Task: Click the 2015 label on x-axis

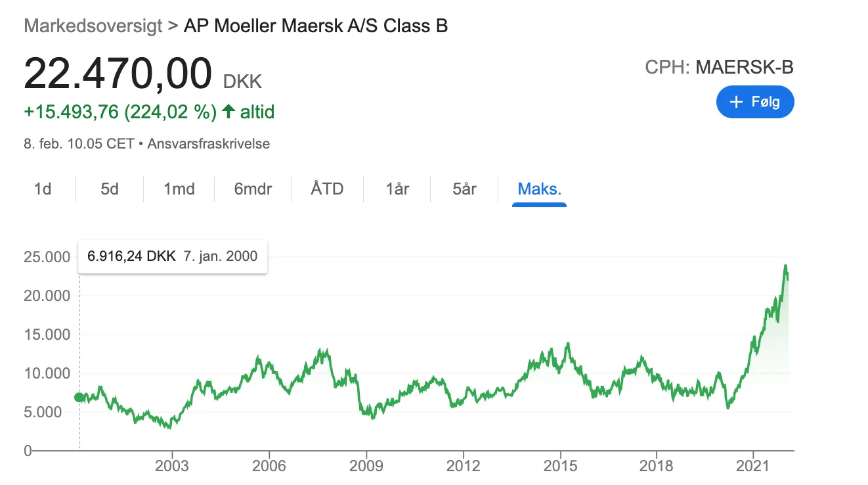Action: [x=560, y=466]
